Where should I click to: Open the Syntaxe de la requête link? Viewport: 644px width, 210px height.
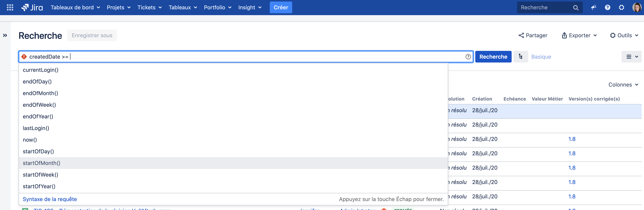[x=50, y=199]
